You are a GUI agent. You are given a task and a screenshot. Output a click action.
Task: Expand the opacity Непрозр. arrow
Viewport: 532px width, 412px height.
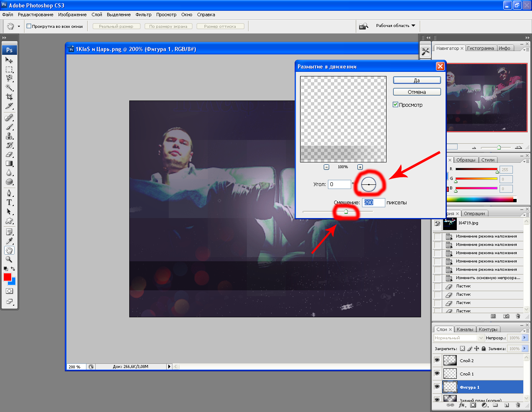(x=525, y=338)
